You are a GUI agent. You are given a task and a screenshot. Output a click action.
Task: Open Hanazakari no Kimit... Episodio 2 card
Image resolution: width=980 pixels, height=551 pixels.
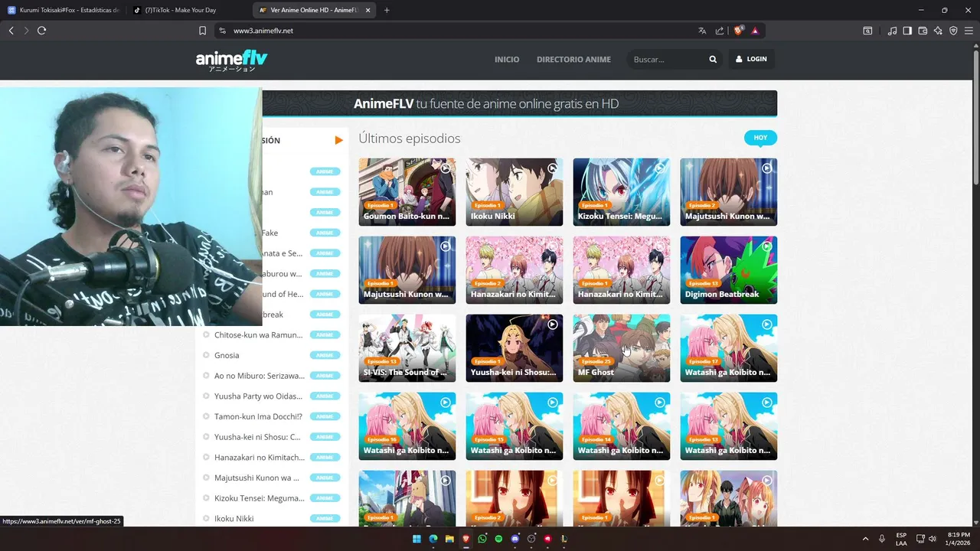514,269
